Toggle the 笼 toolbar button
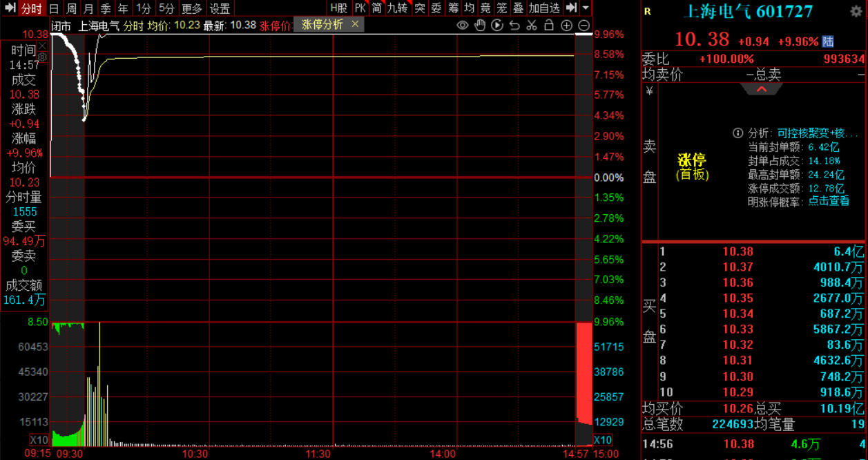This screenshot has width=868, height=460. click(x=503, y=8)
